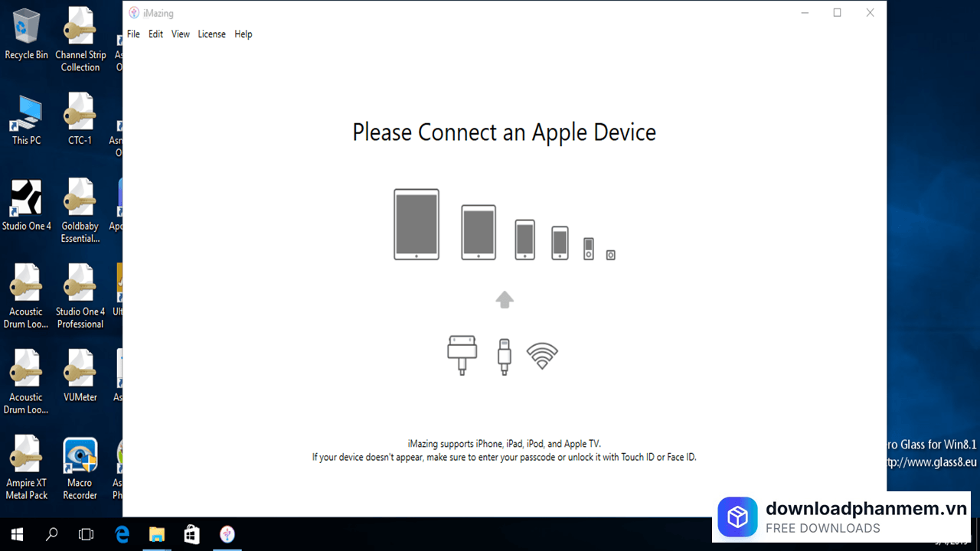
Task: Select CTC-1 desktop file
Action: [80, 120]
